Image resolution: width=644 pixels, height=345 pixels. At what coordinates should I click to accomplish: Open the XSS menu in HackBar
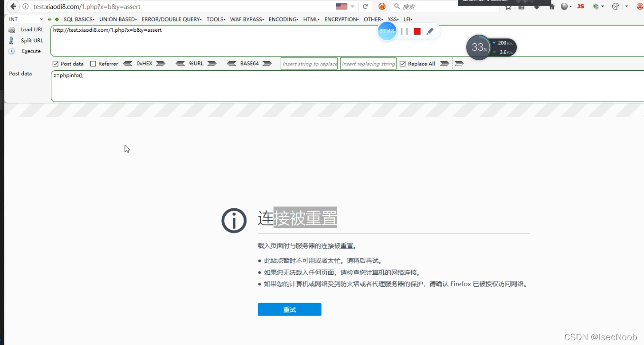[x=393, y=19]
